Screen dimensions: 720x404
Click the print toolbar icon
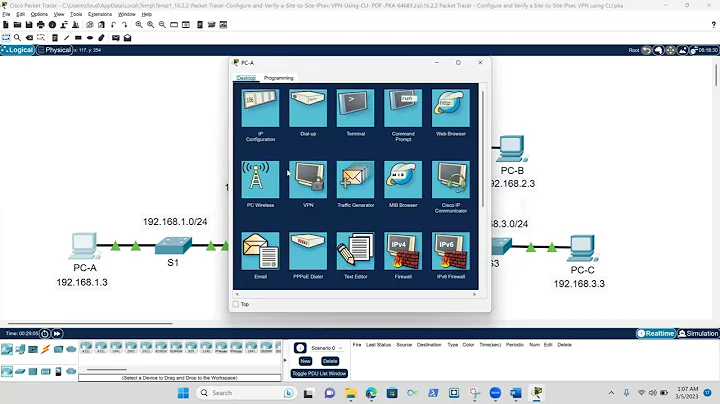point(40,25)
